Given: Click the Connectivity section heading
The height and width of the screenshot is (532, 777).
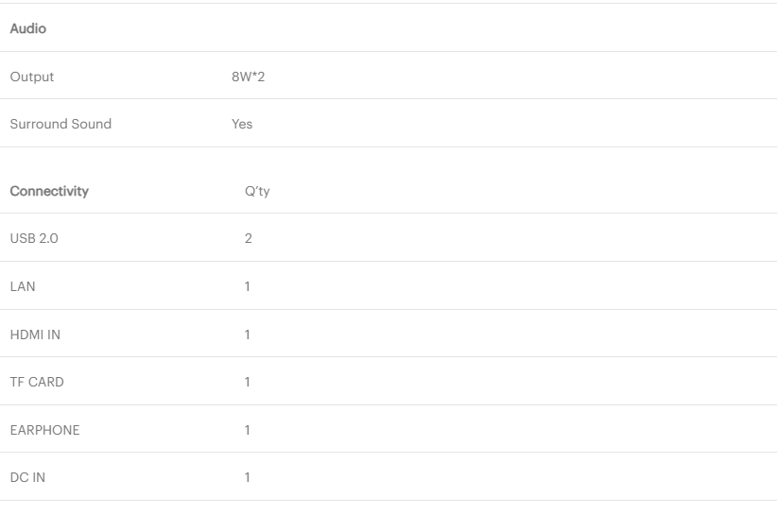Looking at the screenshot, I should (x=49, y=191).
